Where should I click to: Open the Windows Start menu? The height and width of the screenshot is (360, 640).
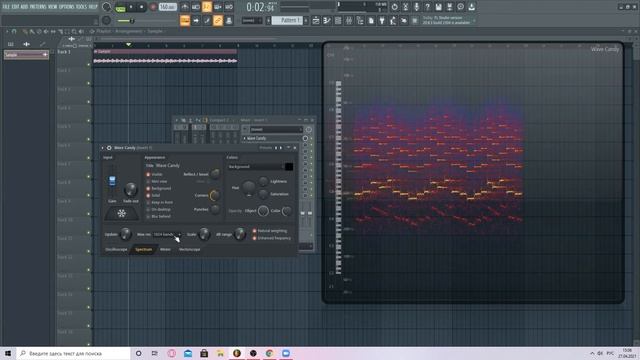click(x=8, y=353)
